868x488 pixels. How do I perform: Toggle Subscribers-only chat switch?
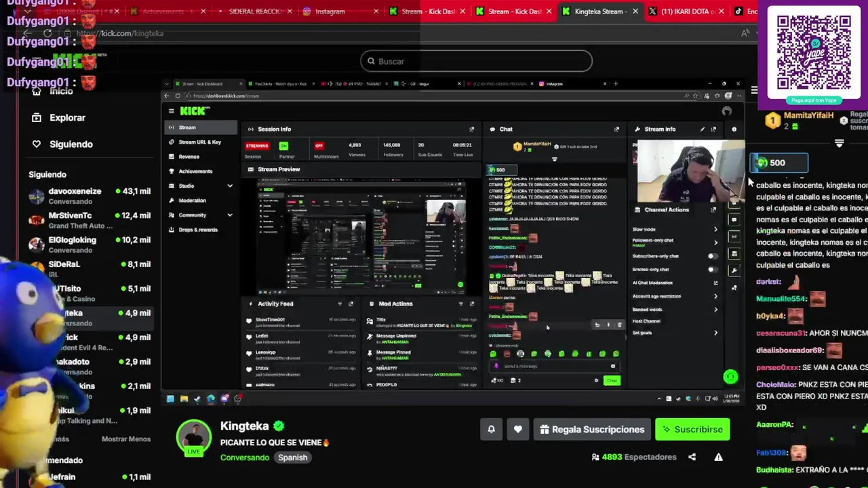point(713,256)
